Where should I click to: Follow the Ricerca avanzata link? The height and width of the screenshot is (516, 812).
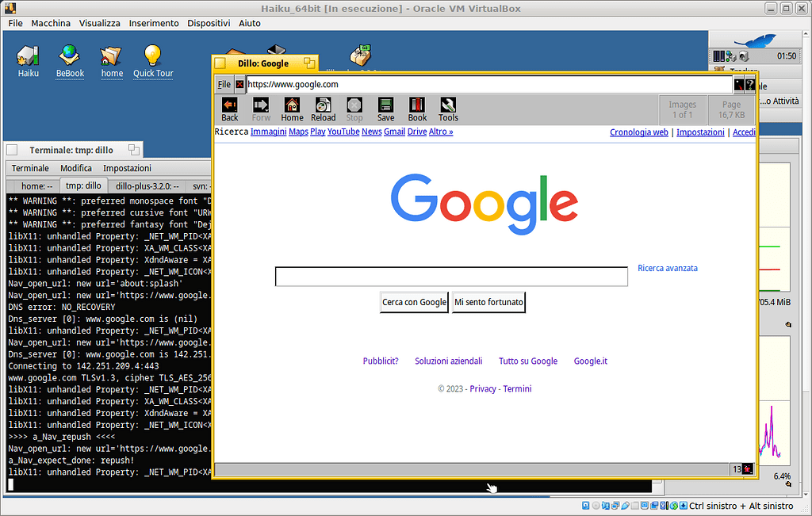coord(667,269)
